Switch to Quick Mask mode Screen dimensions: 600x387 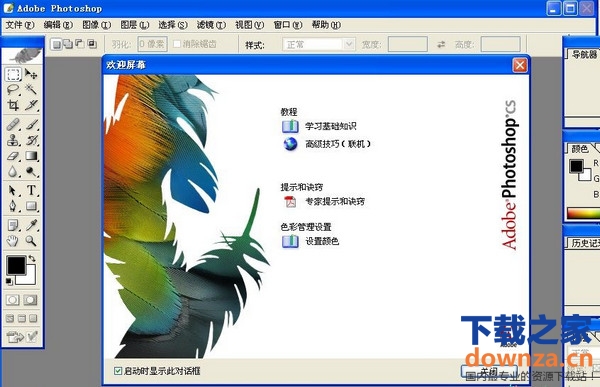tap(31, 300)
